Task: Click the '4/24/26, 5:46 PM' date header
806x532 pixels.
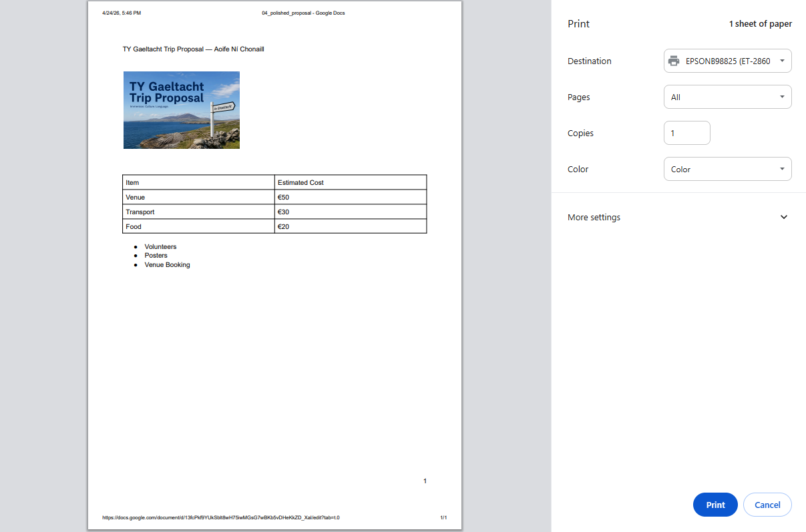Action: [x=122, y=13]
